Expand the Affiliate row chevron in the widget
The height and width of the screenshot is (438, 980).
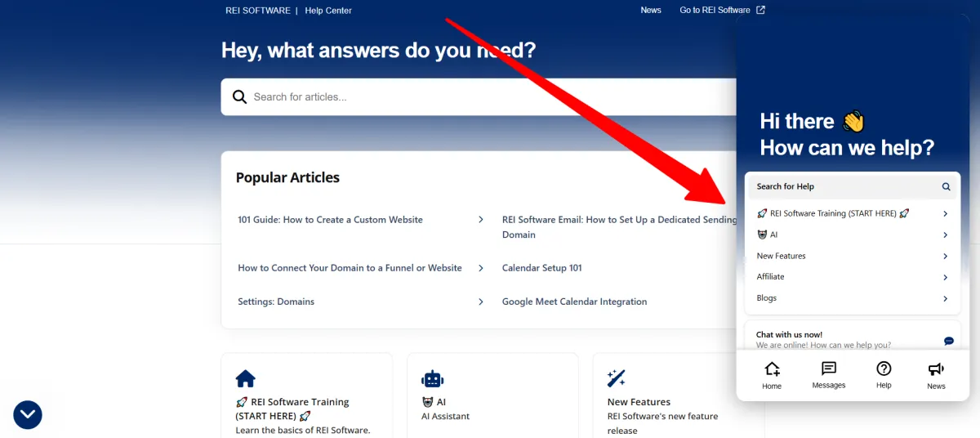[x=945, y=278]
